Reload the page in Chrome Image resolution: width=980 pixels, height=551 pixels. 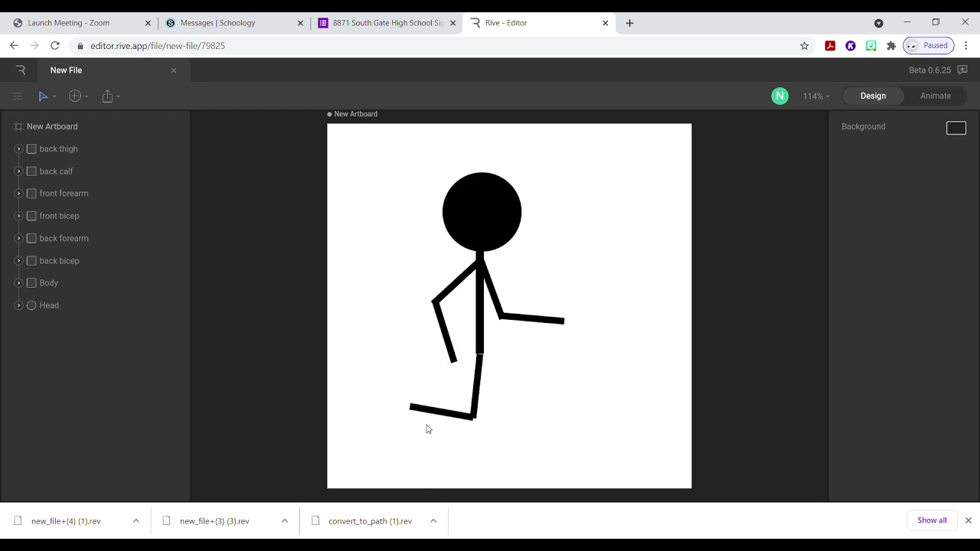tap(55, 46)
